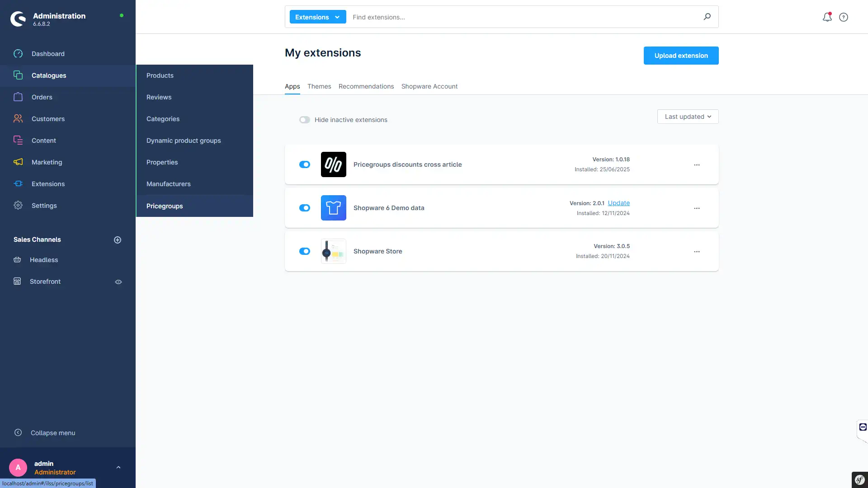Viewport: 868px width, 488px height.
Task: Click the Customers people icon
Action: point(18,118)
